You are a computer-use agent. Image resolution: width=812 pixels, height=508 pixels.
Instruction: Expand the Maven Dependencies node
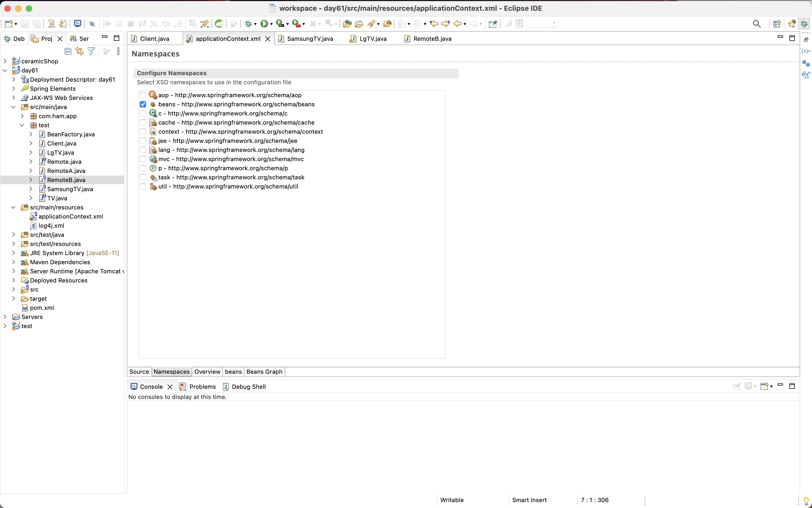click(13, 262)
